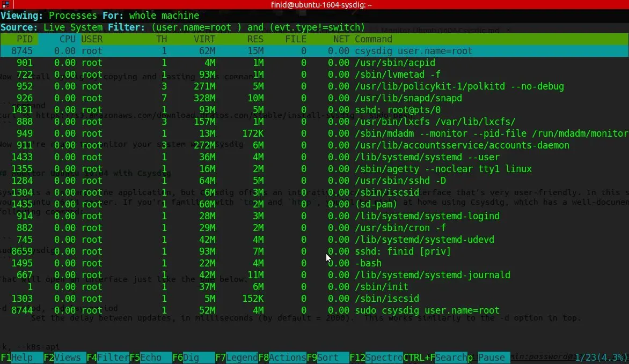Viewport: 629px width, 364px height.
Task: Select the accounts-daemon process row
Action: coord(314,145)
